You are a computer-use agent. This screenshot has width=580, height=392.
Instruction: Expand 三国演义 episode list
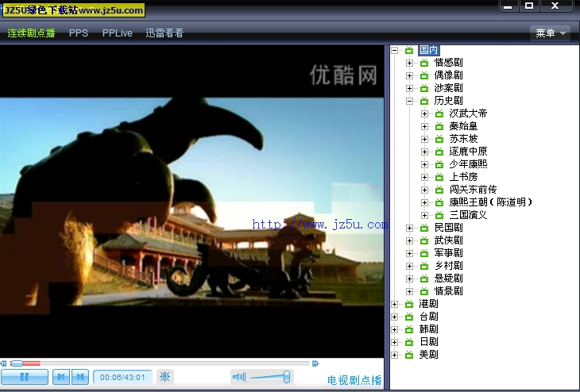[424, 215]
